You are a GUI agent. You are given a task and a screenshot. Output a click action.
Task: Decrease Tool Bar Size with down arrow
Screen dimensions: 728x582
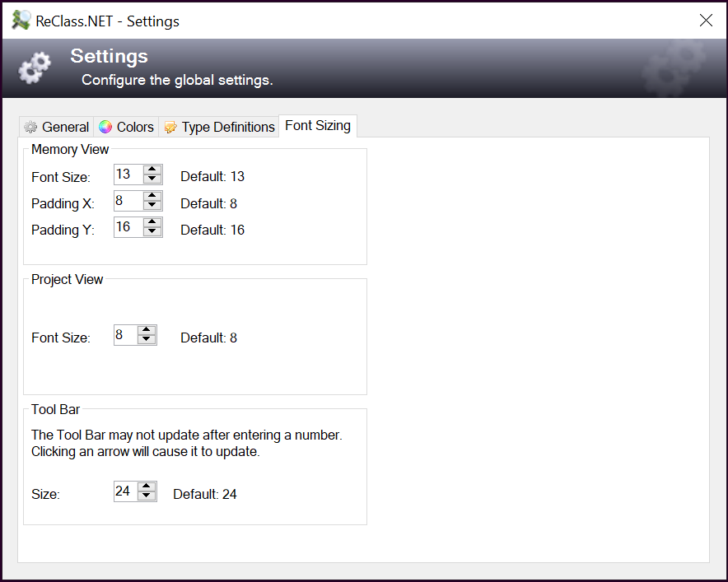pos(147,496)
